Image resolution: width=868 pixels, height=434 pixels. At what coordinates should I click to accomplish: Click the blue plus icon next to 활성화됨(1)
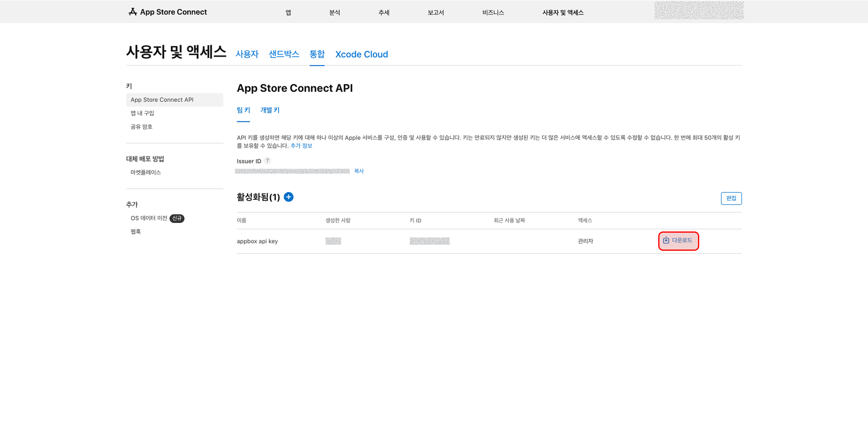(288, 197)
